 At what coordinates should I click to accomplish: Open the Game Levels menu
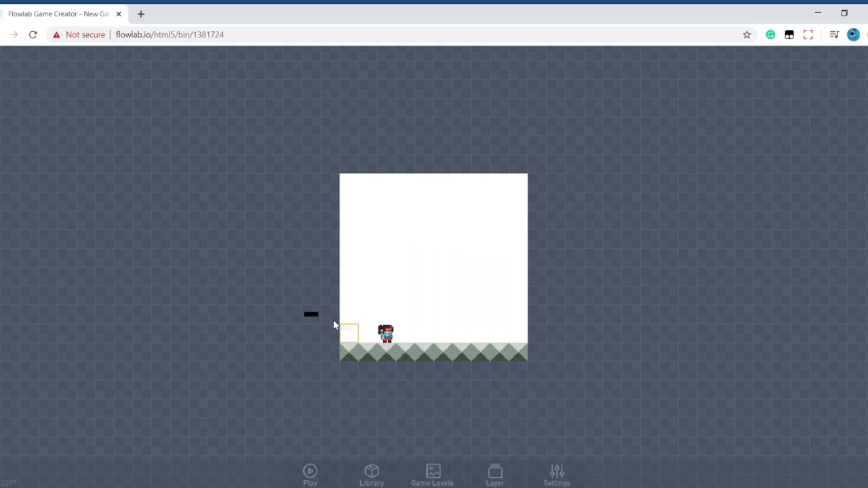(433, 474)
